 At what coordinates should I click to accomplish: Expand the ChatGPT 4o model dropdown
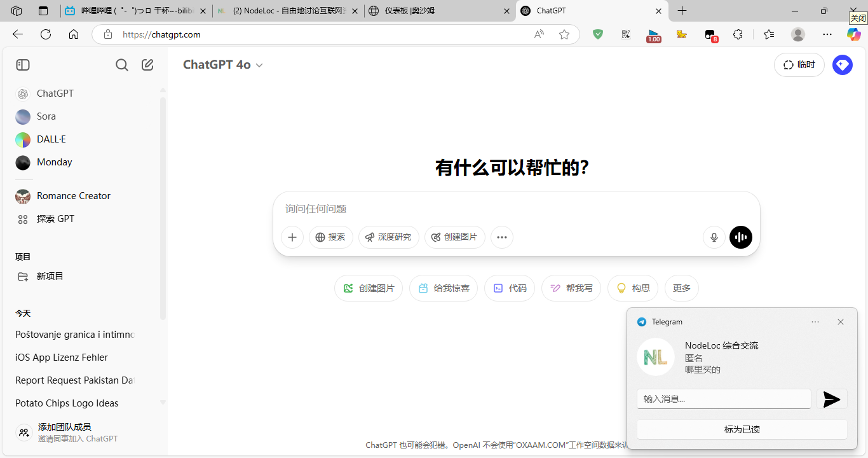click(x=223, y=65)
